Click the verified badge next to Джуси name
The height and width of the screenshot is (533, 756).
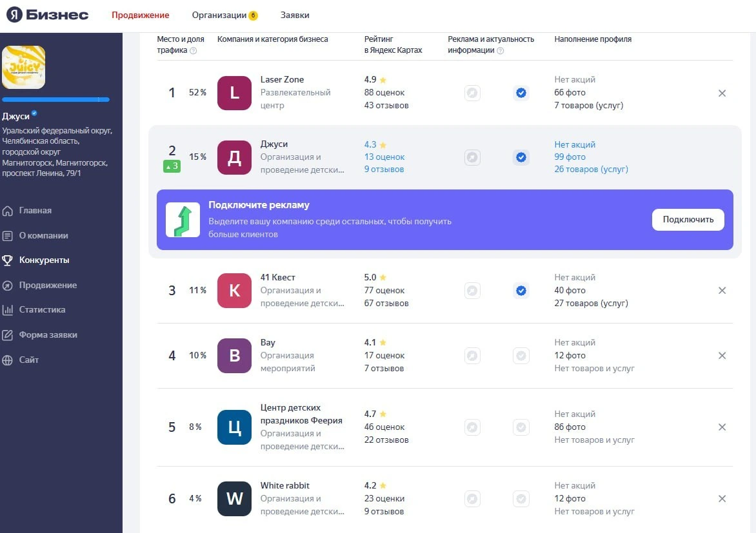click(x=34, y=113)
